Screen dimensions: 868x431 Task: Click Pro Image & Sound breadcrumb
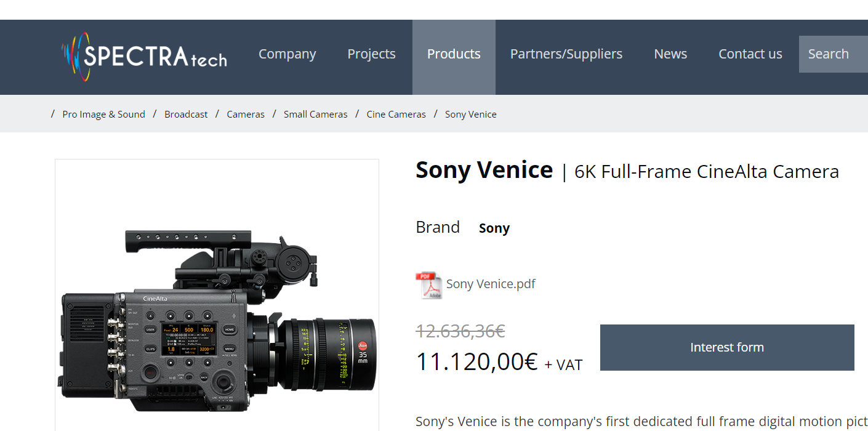point(103,115)
